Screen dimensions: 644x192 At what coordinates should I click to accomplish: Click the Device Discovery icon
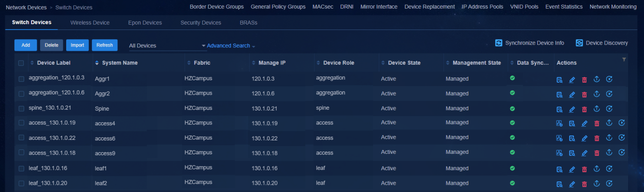[579, 43]
